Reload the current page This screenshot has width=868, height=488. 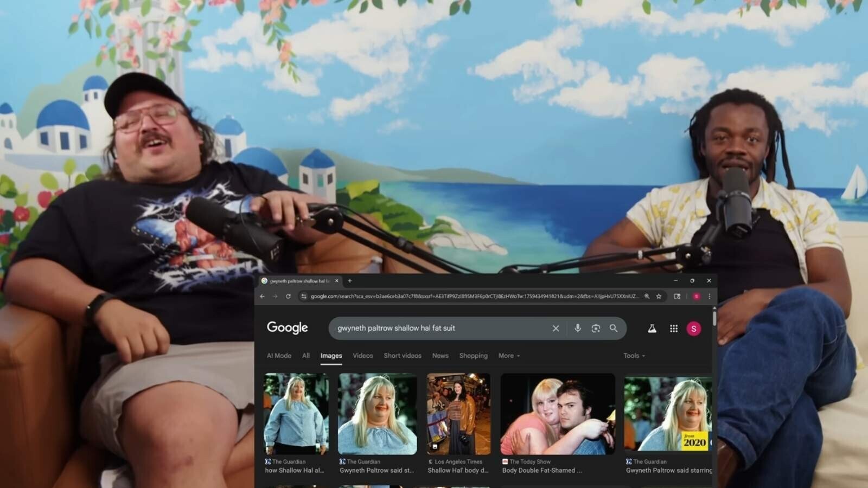click(x=288, y=296)
